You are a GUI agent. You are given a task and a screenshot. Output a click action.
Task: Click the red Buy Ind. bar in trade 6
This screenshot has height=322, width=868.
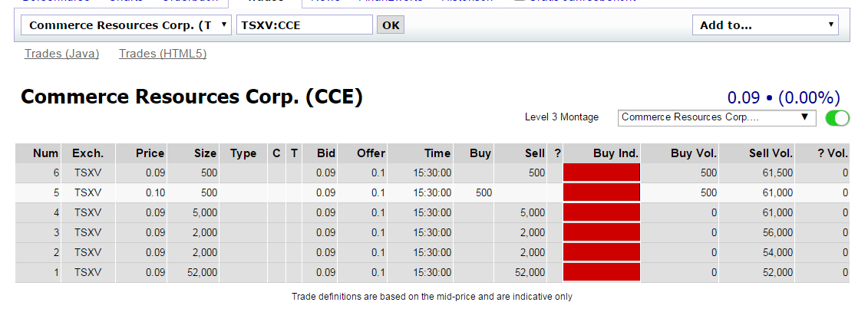[601, 173]
